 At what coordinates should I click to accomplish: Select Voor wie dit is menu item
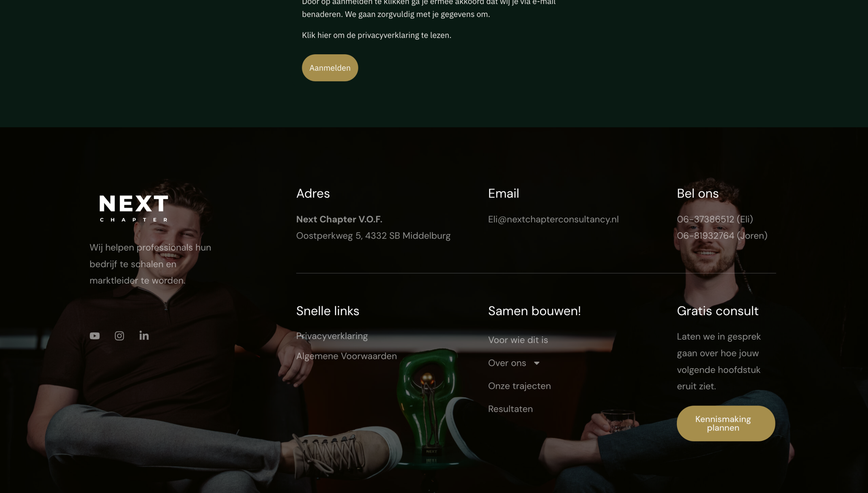click(x=518, y=340)
